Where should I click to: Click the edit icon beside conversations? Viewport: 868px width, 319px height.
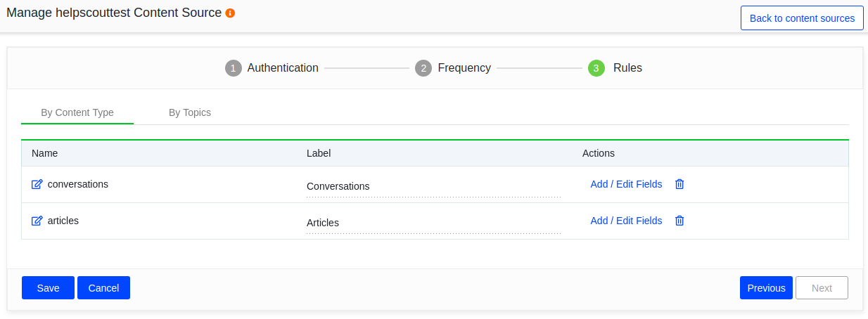(37, 184)
